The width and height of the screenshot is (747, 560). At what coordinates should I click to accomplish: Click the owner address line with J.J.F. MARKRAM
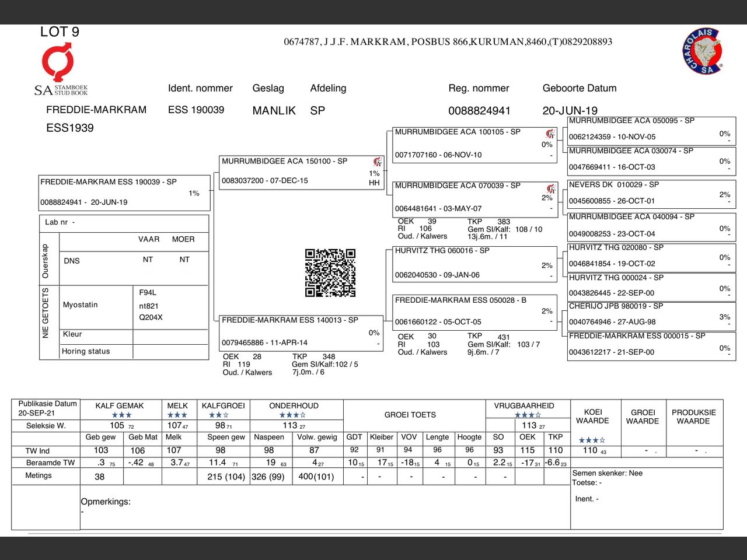[448, 42]
